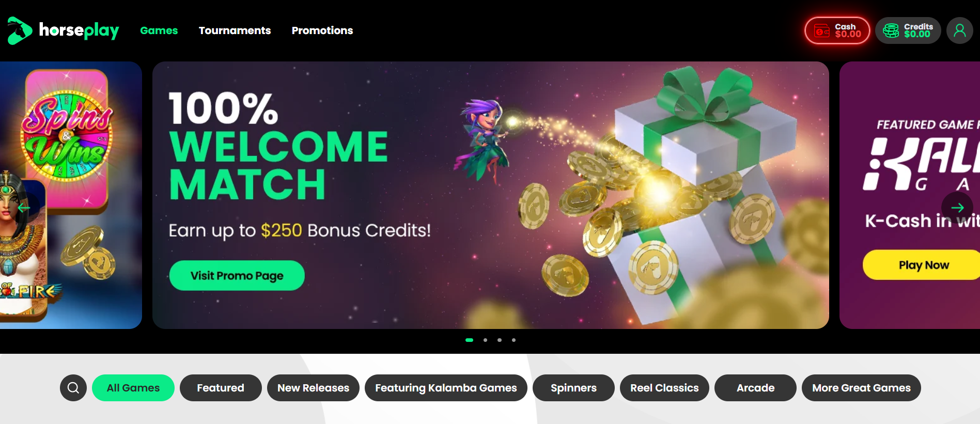The width and height of the screenshot is (980, 424).
Task: Select the second carousel dot
Action: point(485,340)
